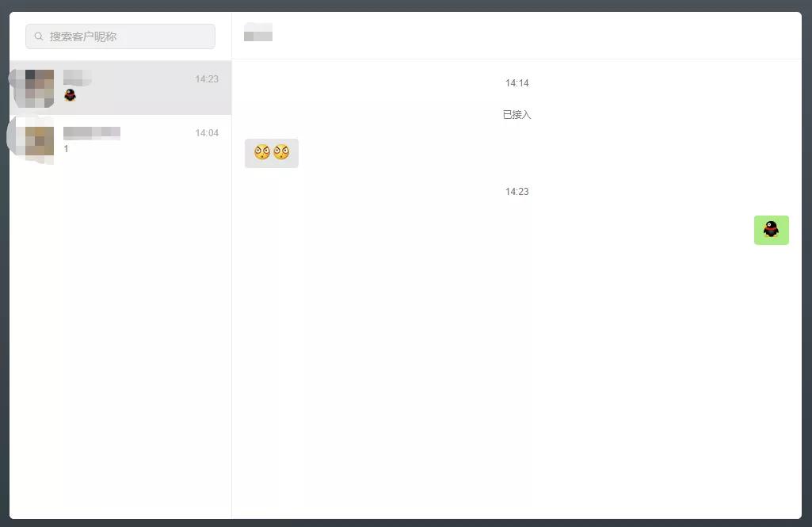This screenshot has height=527, width=812.
Task: Click the message preview "1" in second chat
Action: (x=66, y=149)
